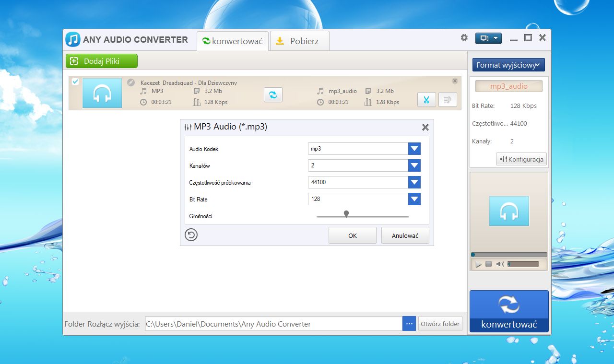Click the output folder path field

[273, 324]
